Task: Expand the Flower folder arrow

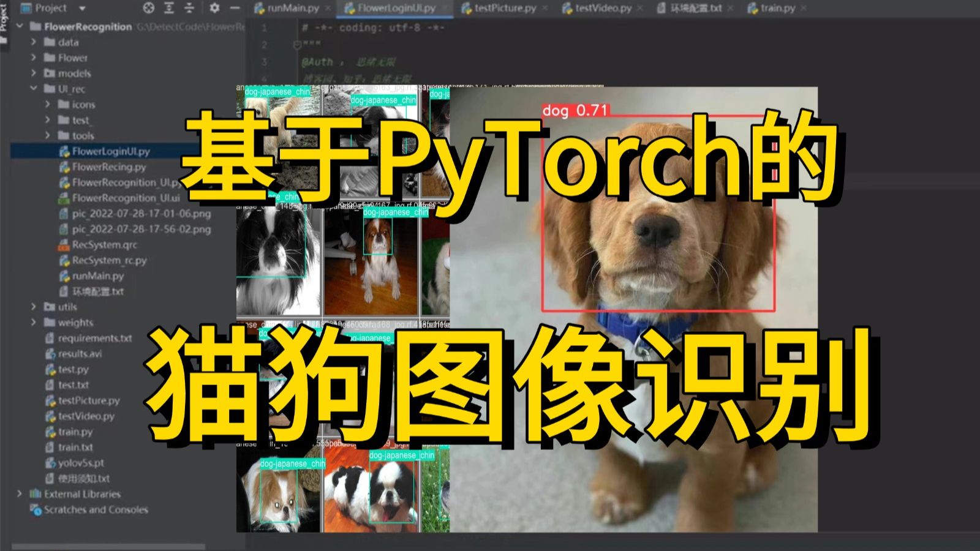Action: [x=34, y=58]
